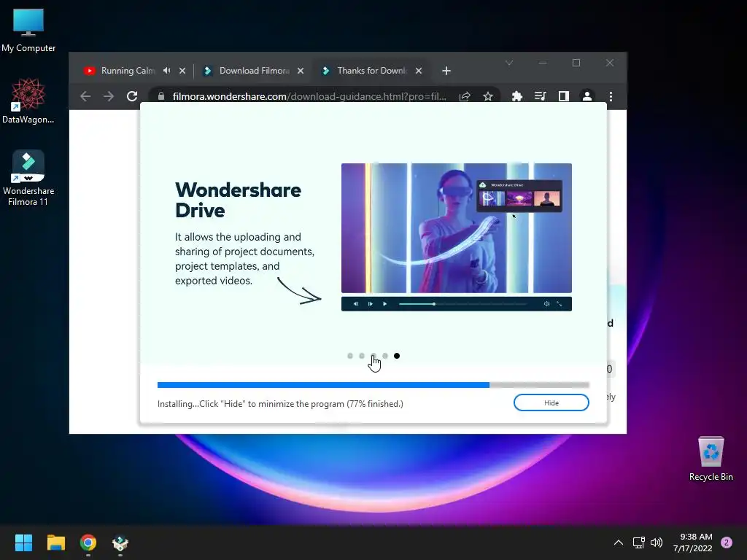Select third installer slide dot

373,356
